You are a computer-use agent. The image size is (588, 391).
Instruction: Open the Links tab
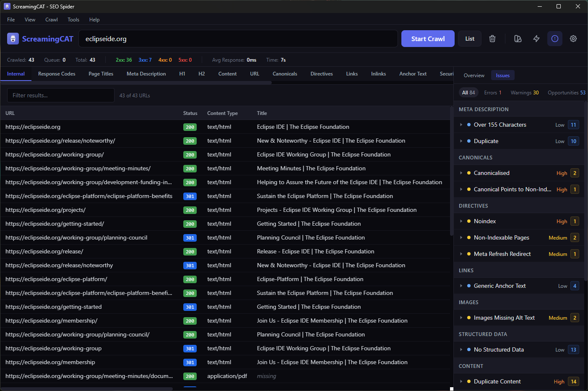[352, 74]
